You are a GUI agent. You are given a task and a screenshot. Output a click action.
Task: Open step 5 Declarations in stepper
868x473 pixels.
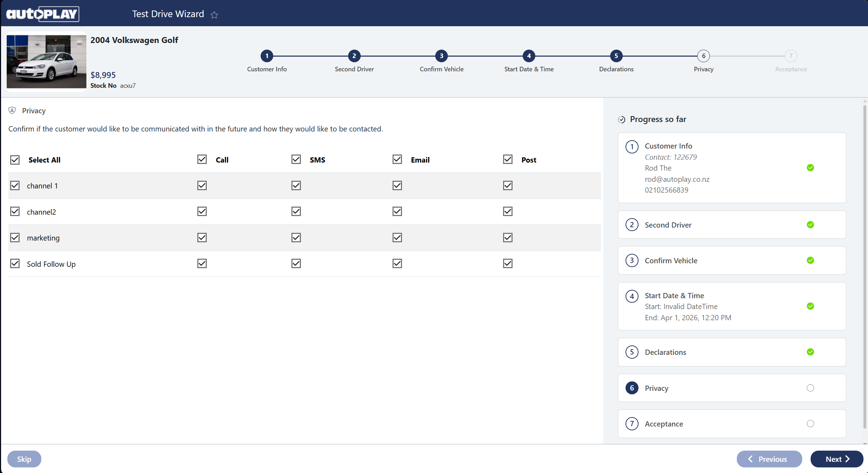(616, 56)
